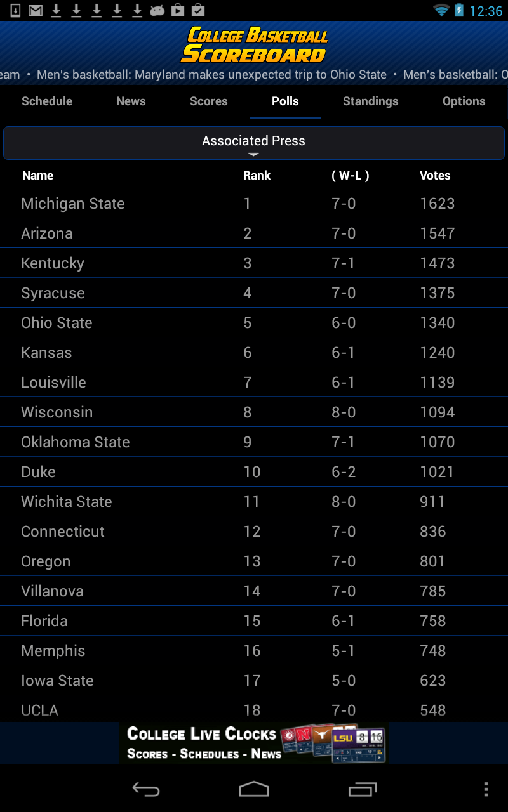Open the Standings tab

(x=371, y=101)
